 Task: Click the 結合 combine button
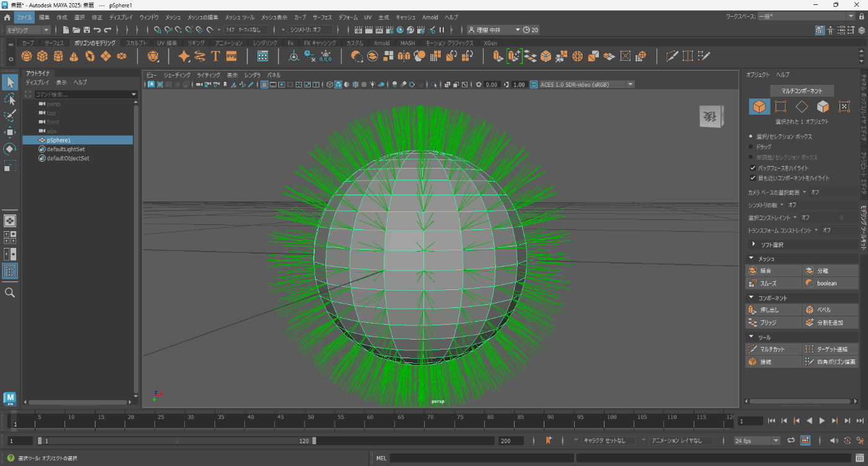click(x=773, y=271)
